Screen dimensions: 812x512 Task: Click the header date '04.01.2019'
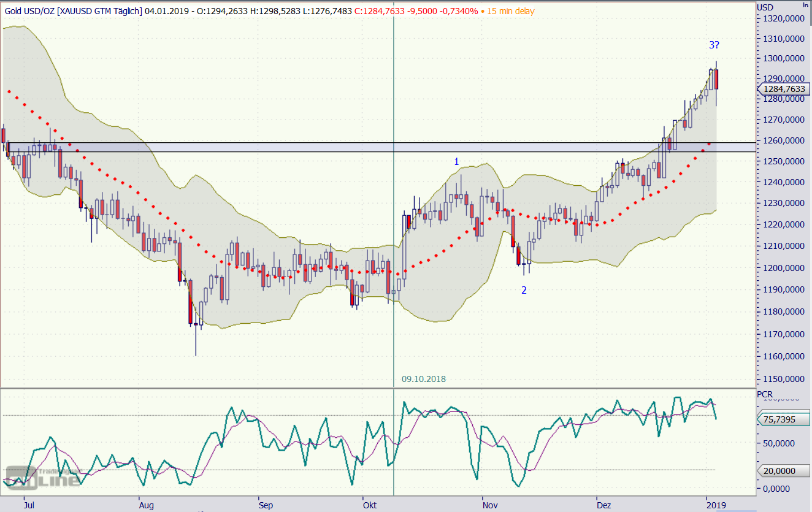(x=166, y=11)
